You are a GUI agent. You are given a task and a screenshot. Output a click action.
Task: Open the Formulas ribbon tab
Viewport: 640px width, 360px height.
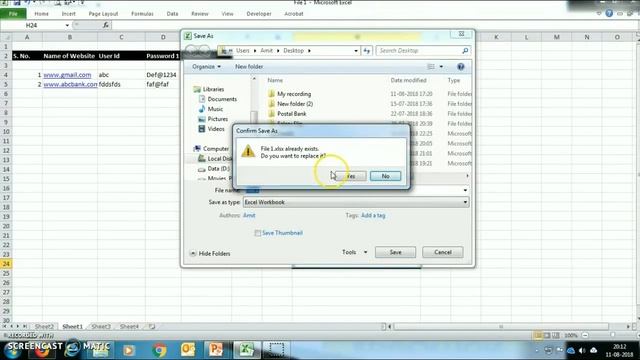click(142, 14)
